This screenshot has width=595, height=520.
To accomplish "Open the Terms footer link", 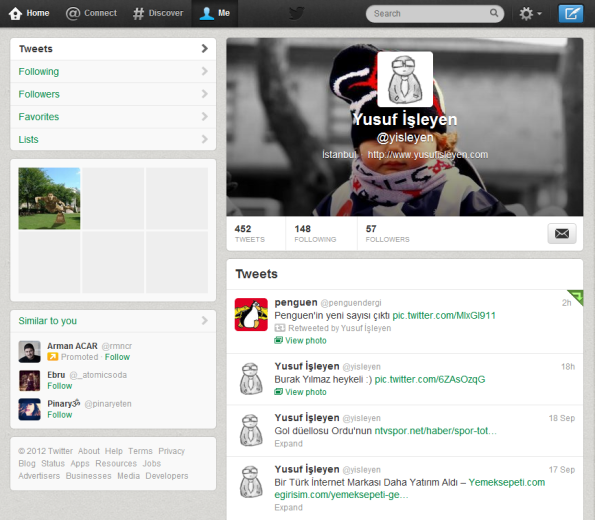I will [x=140, y=451].
